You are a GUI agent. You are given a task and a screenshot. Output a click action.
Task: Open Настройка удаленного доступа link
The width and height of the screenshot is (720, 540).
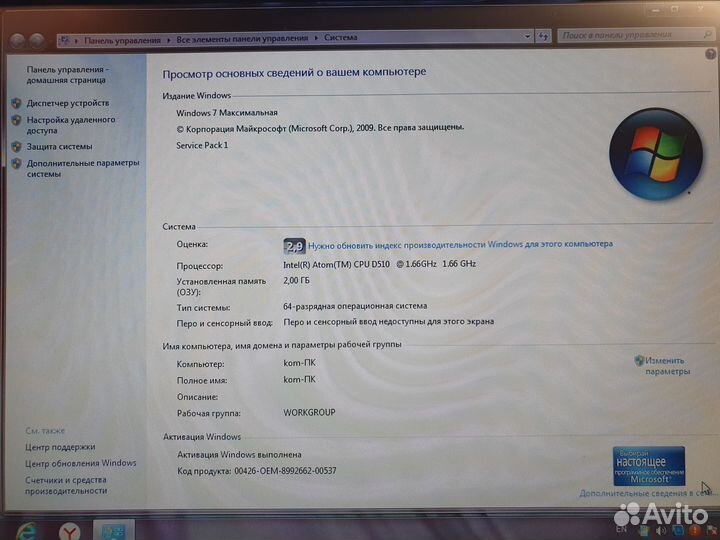(71, 125)
